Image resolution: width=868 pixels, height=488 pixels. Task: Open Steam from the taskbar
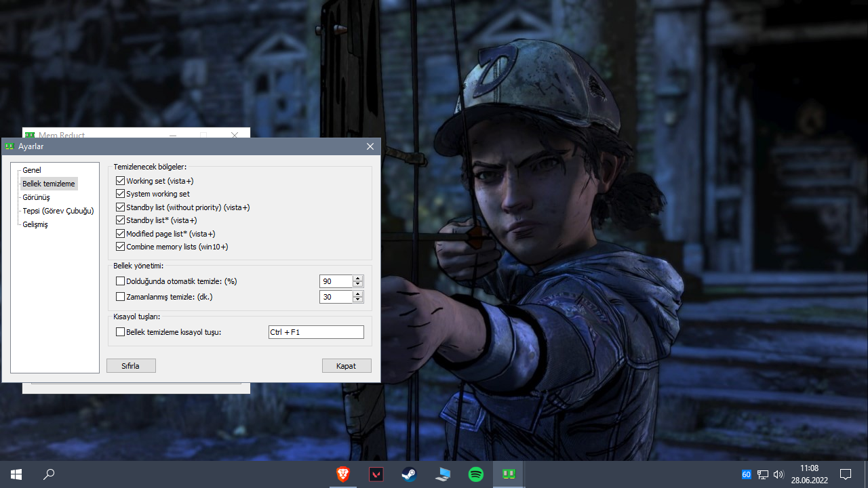click(x=409, y=474)
